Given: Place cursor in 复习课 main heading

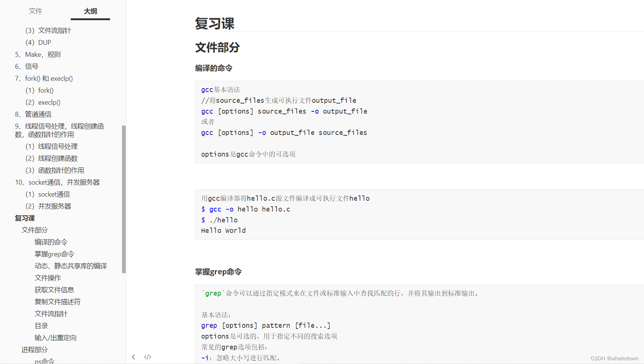Looking at the screenshot, I should tap(214, 24).
